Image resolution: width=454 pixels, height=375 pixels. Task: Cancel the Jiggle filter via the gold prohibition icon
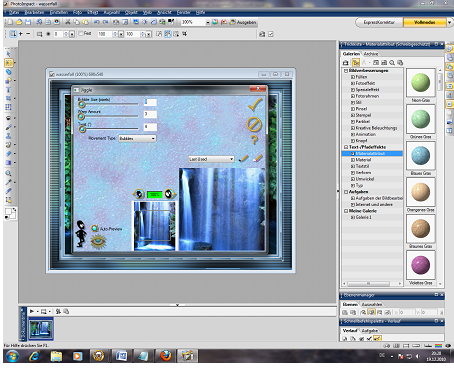pos(254,124)
